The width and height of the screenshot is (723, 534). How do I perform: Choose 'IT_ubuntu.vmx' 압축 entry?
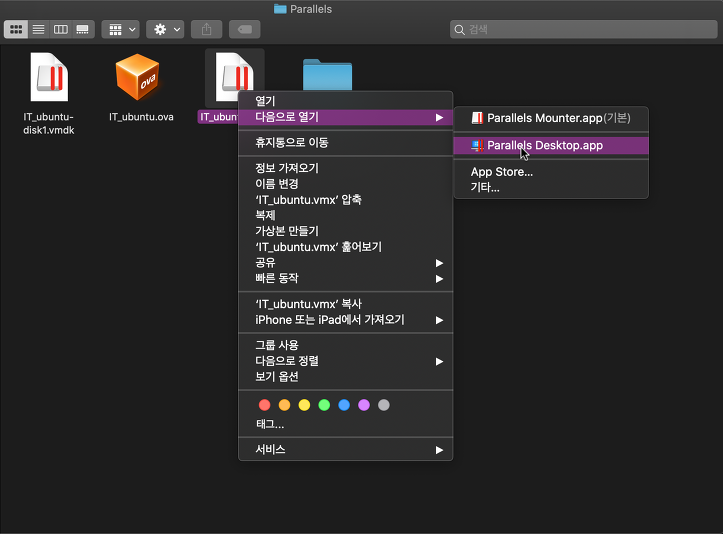346,200
